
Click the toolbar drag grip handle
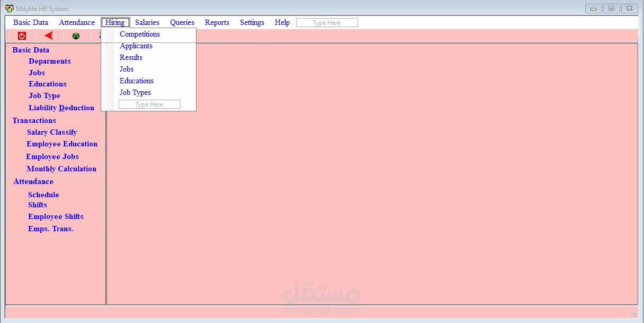[8, 36]
